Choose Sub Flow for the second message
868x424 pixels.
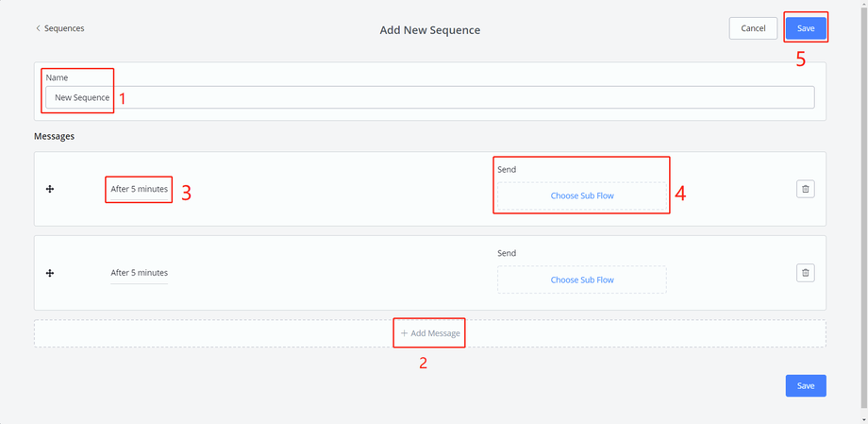click(581, 280)
